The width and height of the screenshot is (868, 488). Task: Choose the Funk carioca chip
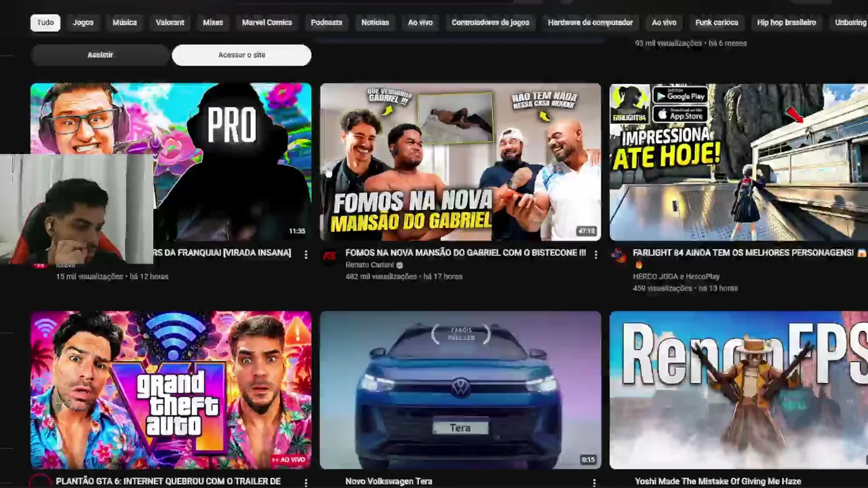(x=717, y=22)
